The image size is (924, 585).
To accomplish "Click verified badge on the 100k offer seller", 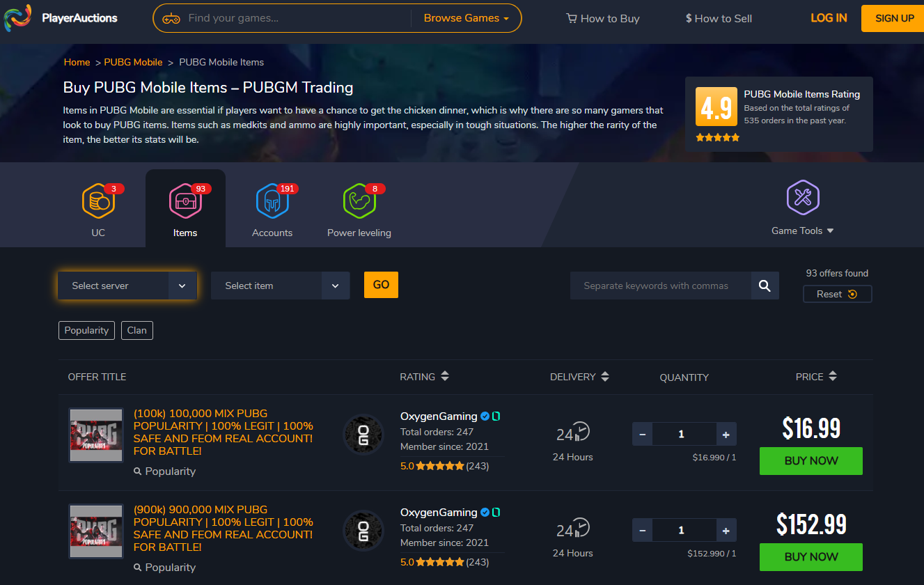I will pyautogui.click(x=485, y=416).
